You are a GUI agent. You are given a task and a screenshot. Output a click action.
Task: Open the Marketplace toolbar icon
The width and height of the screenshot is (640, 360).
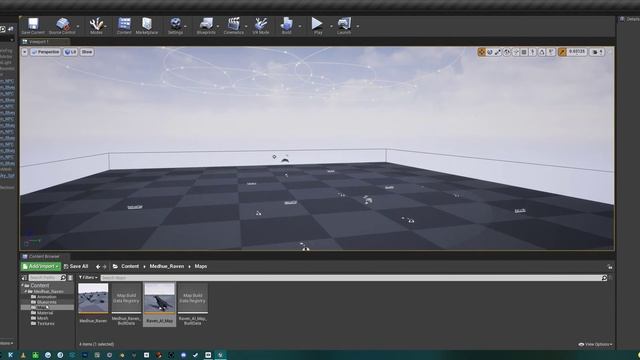[147, 26]
